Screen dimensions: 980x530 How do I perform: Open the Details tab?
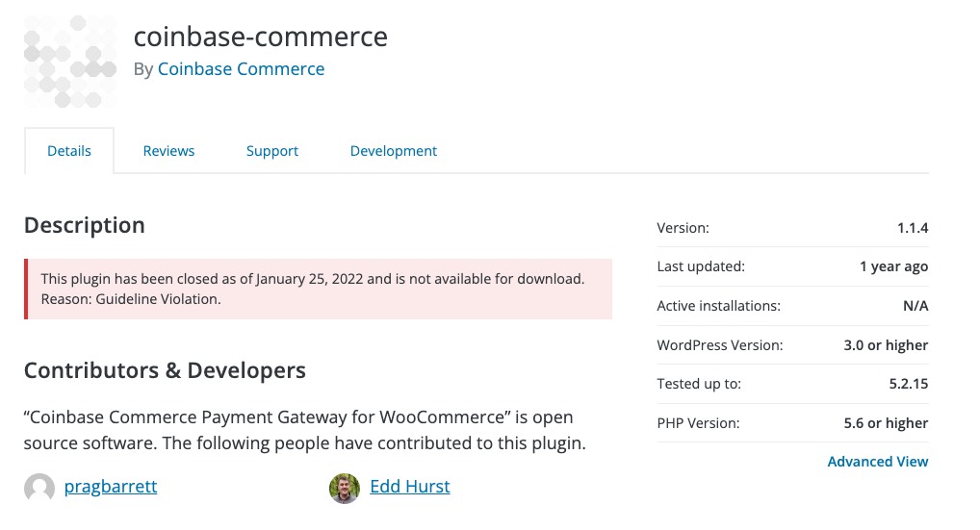(x=69, y=151)
